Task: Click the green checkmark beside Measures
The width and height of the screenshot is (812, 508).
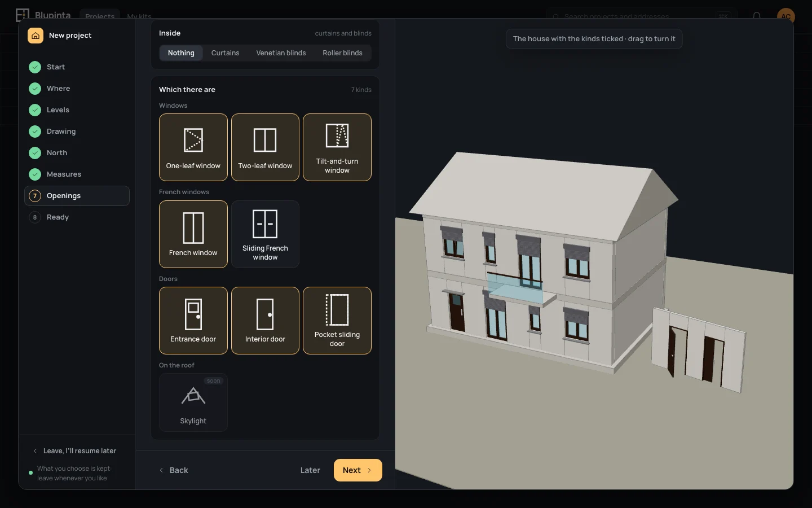Action: click(x=35, y=174)
